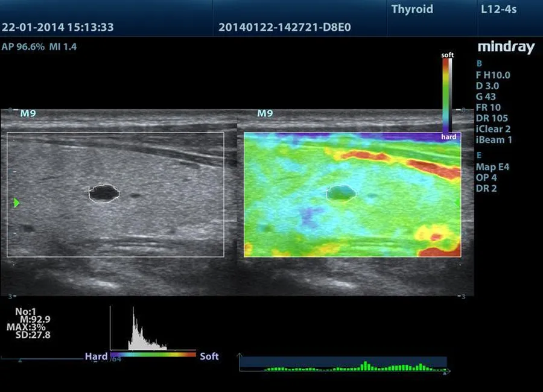Click the exam ID 20140122-142721-D8E0
This screenshot has width=543, height=392.
click(x=285, y=27)
